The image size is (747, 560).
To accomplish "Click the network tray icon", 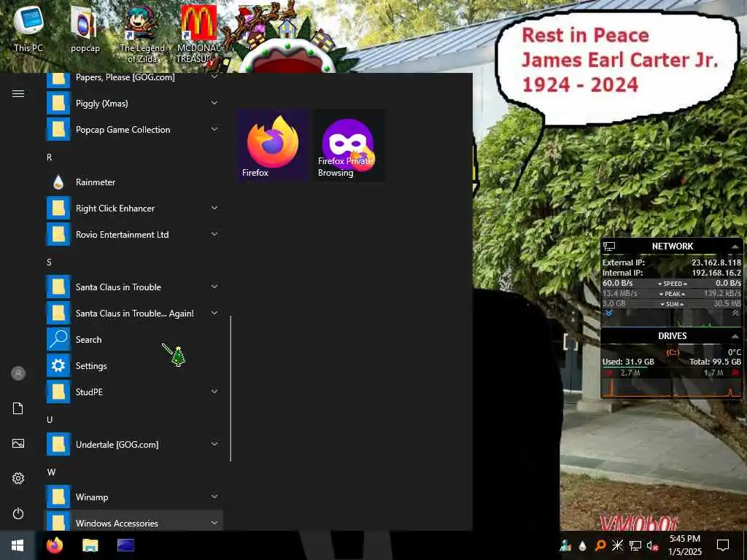I will point(635,545).
